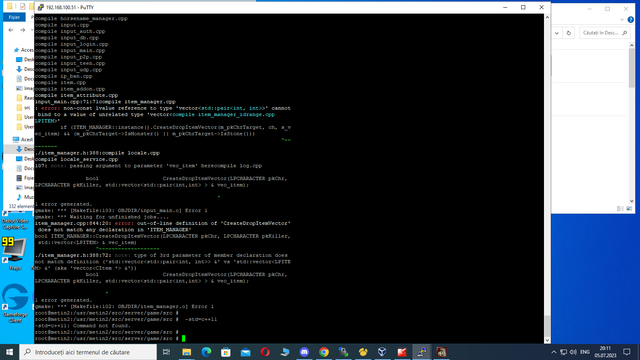Open the Mail app from taskbar
The width and height of the screenshot is (640, 360).
pos(245,352)
